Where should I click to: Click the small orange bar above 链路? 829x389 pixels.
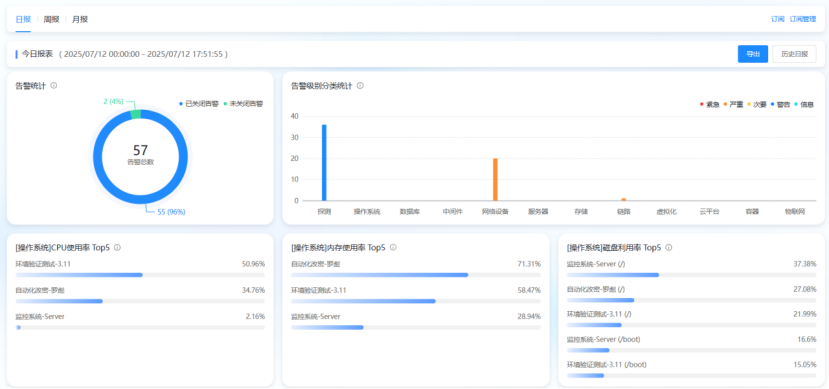[624, 199]
